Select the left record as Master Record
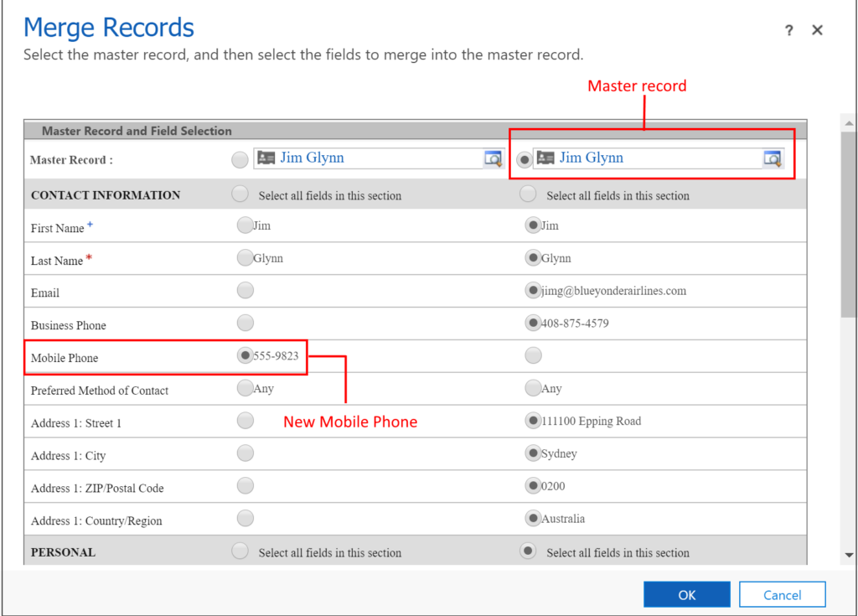Screen dimensions: 858x616 pos(240,158)
